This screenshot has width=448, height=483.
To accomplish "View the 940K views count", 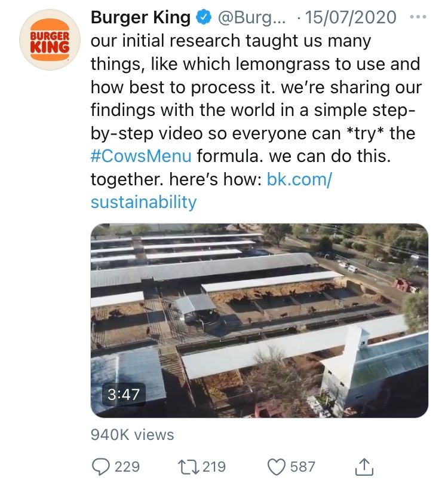I will click(133, 435).
